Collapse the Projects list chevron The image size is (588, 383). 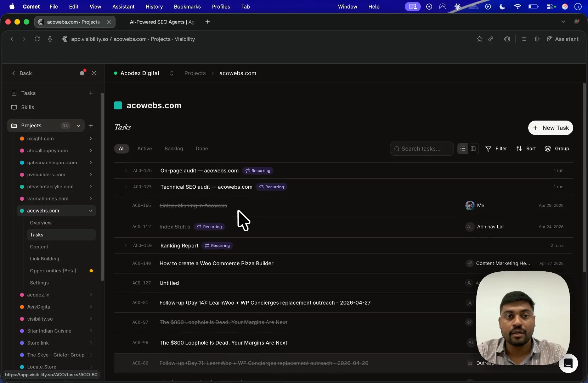(x=78, y=126)
